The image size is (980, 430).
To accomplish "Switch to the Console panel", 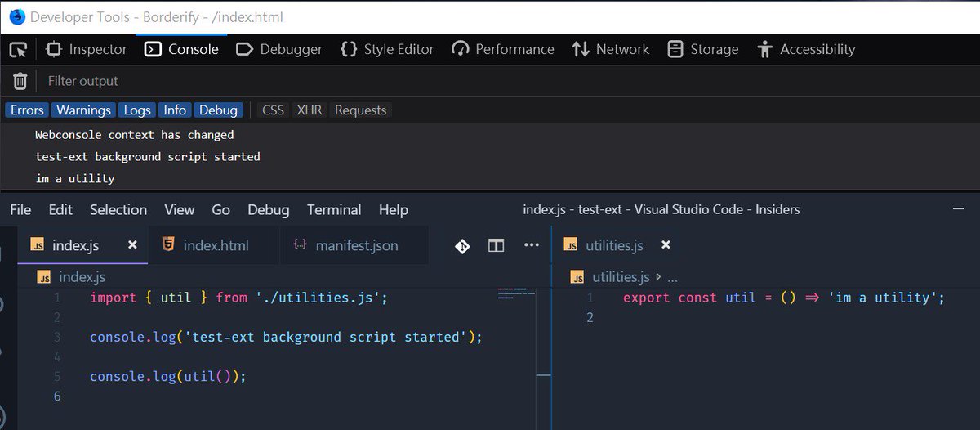I will coord(181,49).
